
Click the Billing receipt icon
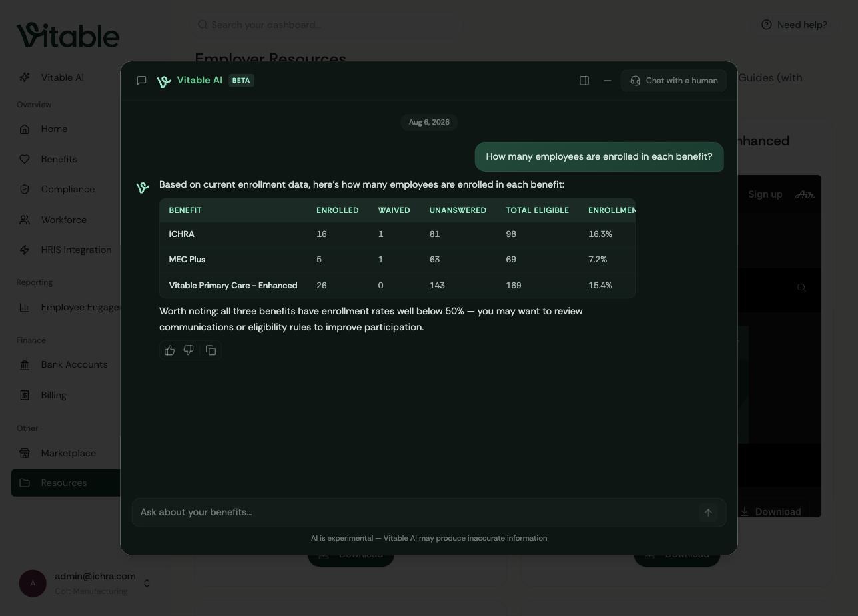coord(25,395)
